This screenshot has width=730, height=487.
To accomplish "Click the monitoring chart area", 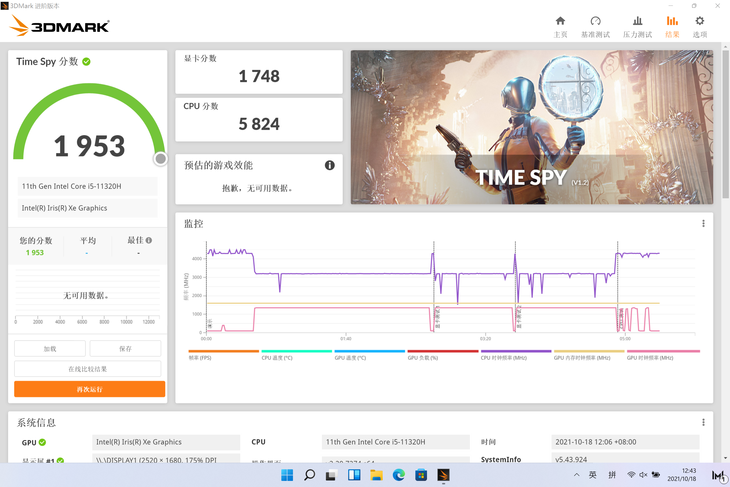I will point(451,288).
